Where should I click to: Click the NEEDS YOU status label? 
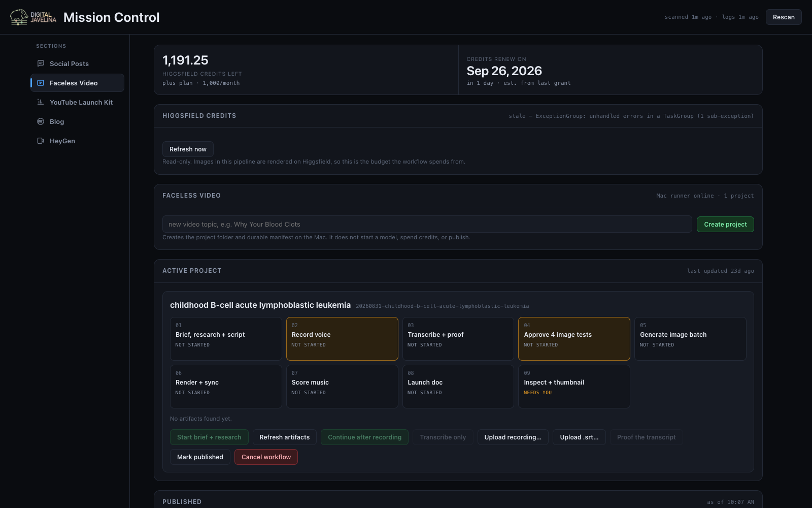537,393
